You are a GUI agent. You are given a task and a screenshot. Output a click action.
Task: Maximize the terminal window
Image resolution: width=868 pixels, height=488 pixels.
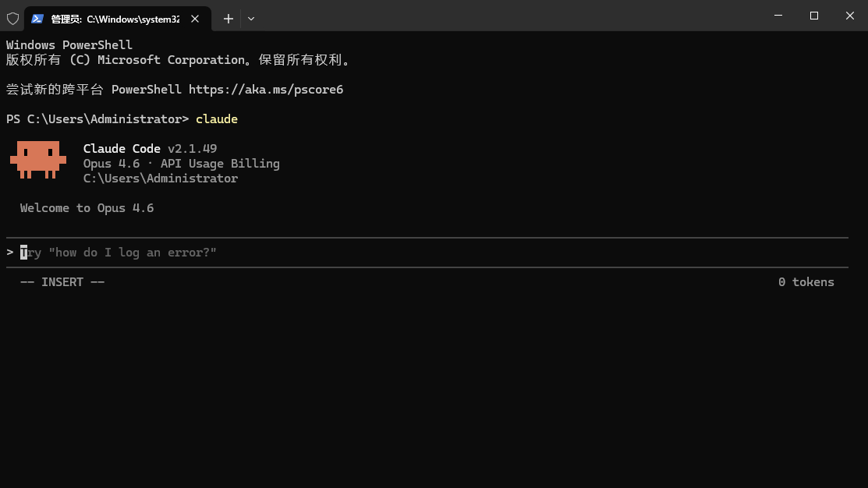pos(813,16)
